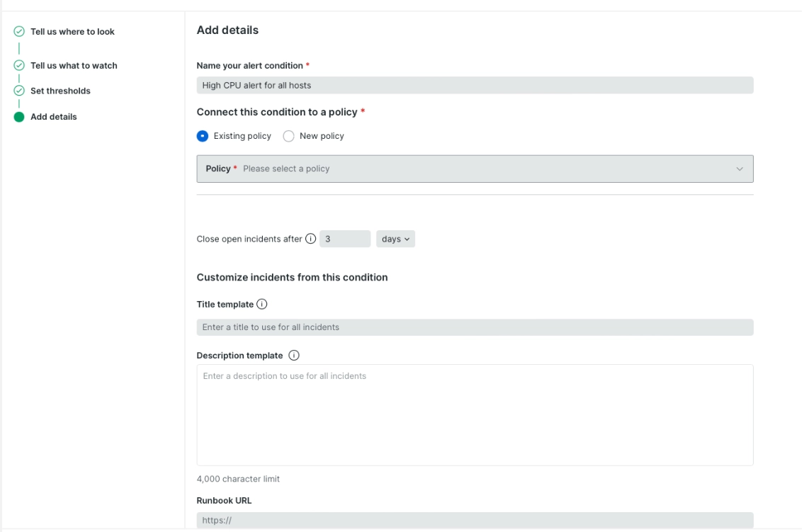
Task: Click inside the description template text area
Action: click(475, 414)
